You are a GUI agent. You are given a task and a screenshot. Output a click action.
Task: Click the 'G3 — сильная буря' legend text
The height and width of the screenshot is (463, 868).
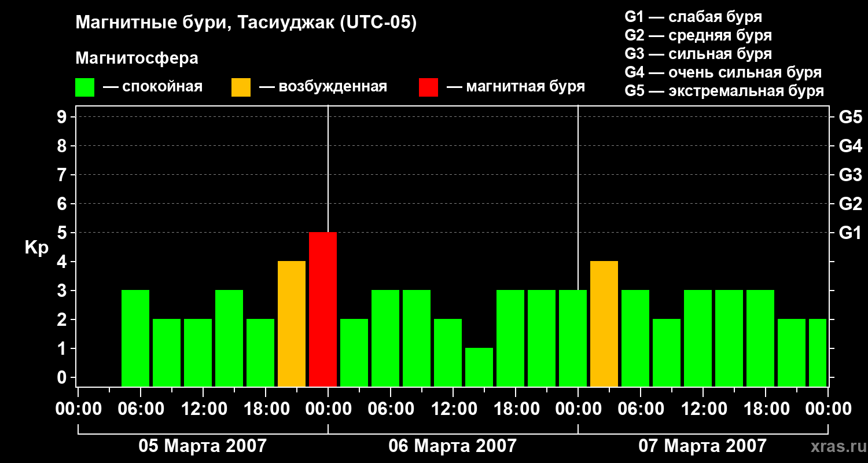coord(698,54)
